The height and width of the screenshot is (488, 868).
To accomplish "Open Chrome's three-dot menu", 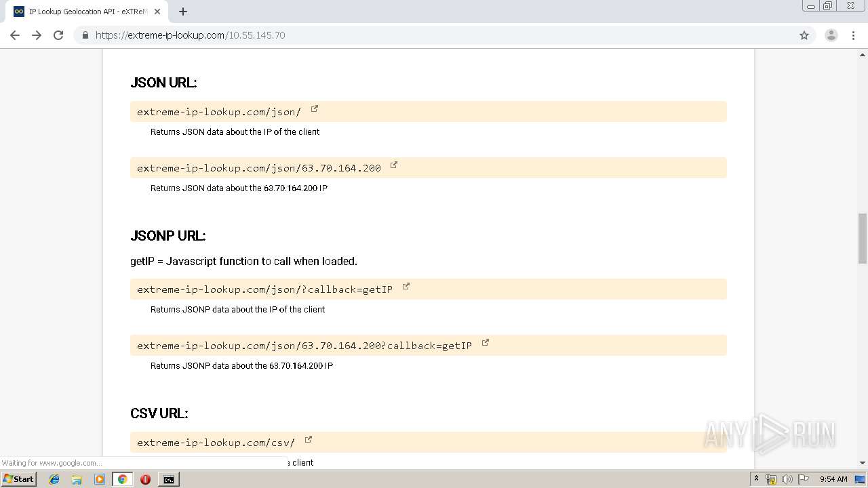I will (853, 35).
